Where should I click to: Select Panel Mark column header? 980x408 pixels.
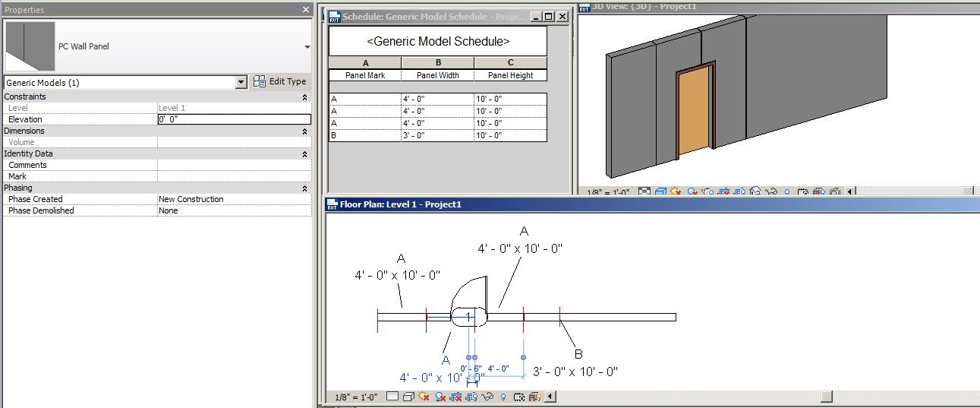pyautogui.click(x=365, y=75)
